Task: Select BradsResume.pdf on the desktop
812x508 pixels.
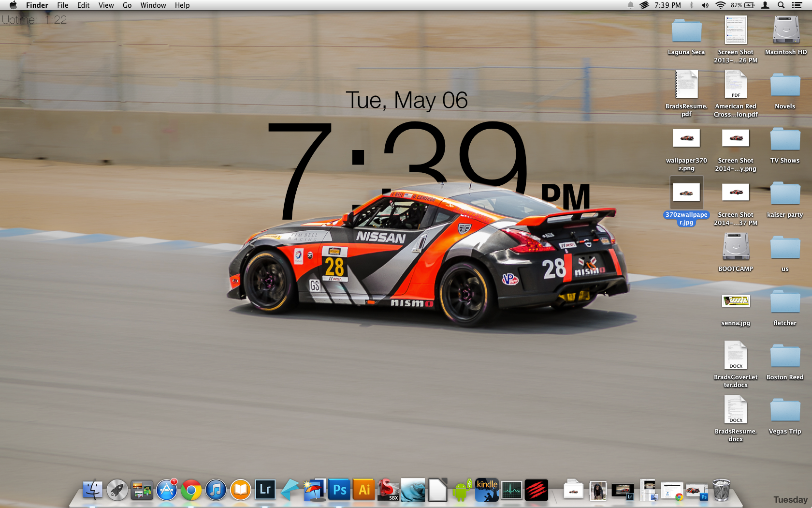Action: click(x=686, y=93)
